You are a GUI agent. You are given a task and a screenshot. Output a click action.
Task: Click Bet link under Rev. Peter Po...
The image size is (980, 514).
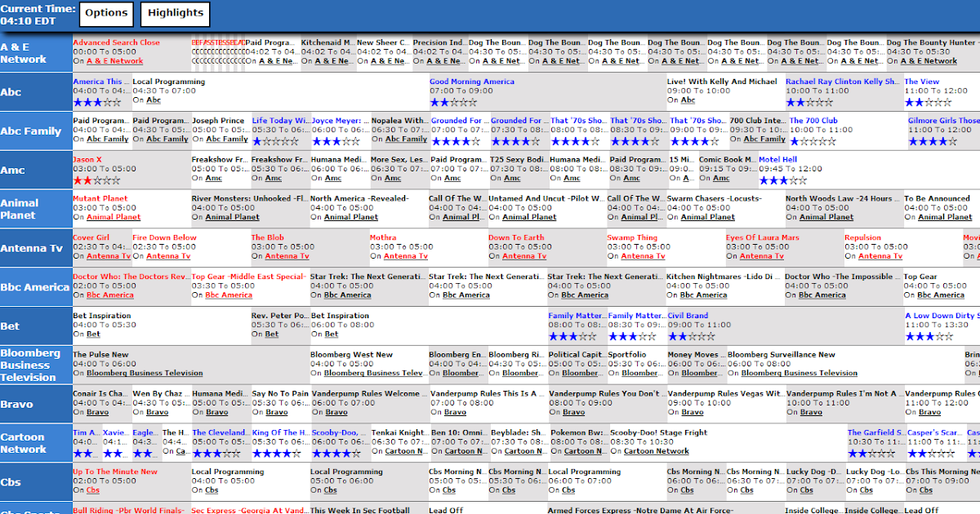[x=272, y=334]
